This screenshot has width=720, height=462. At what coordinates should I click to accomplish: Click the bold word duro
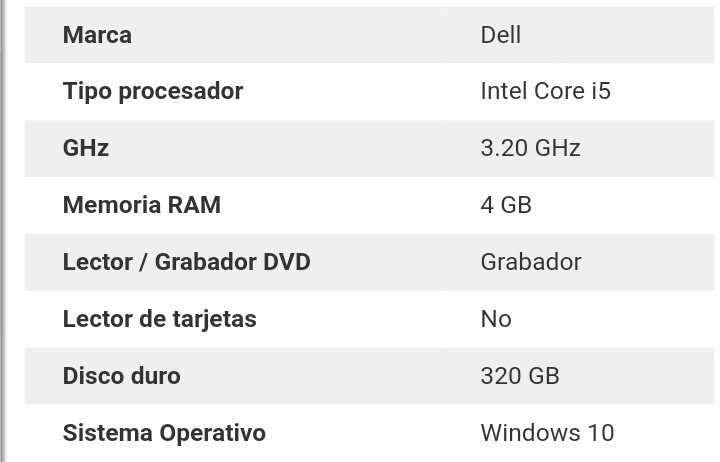tap(155, 376)
